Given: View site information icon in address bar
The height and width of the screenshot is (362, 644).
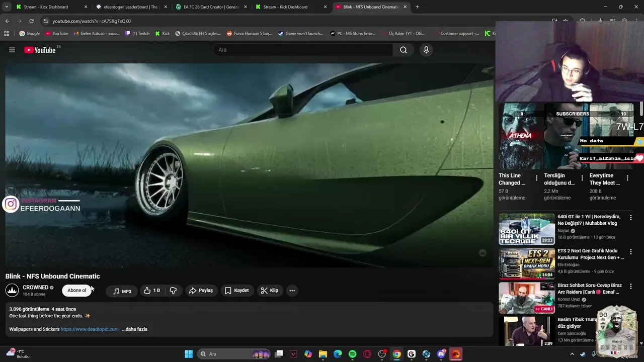Looking at the screenshot, I should [46, 21].
